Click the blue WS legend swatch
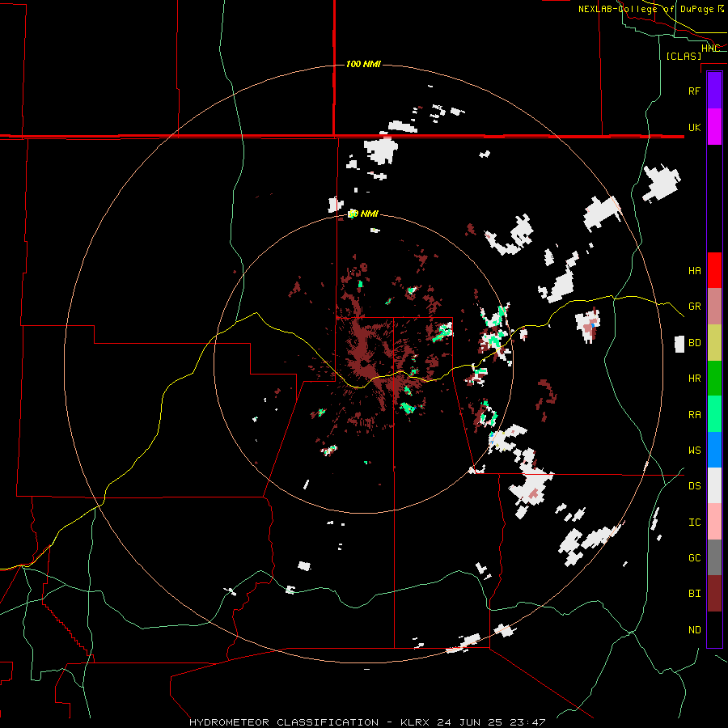The width and height of the screenshot is (728, 728). point(714,450)
